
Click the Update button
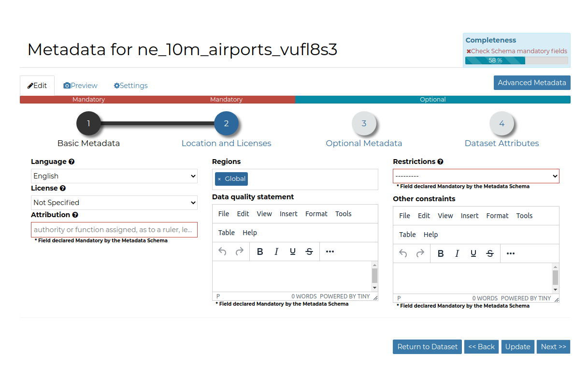click(x=517, y=346)
